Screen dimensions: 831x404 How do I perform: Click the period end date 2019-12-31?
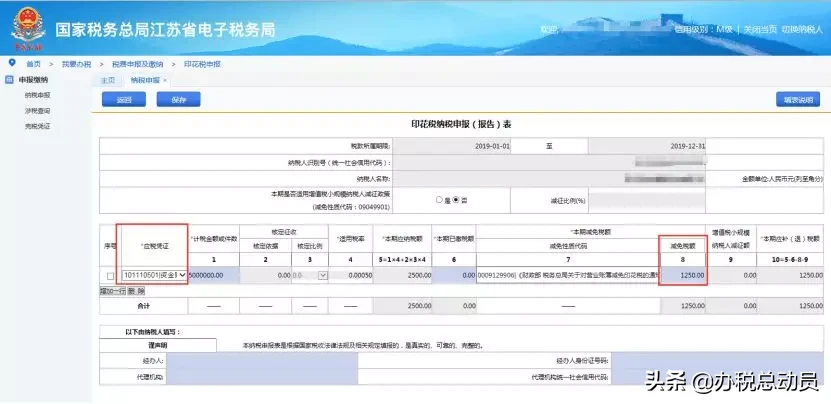[x=687, y=146]
